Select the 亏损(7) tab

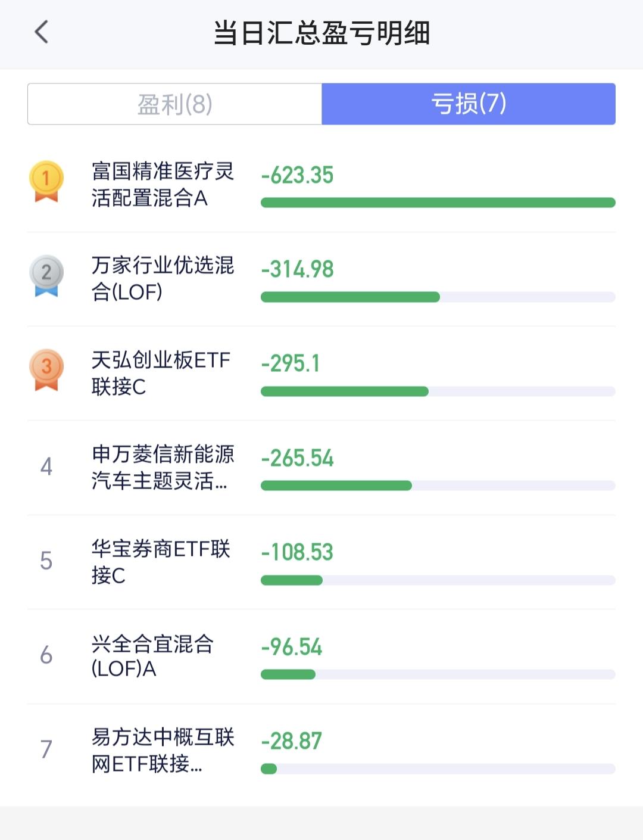(469, 104)
